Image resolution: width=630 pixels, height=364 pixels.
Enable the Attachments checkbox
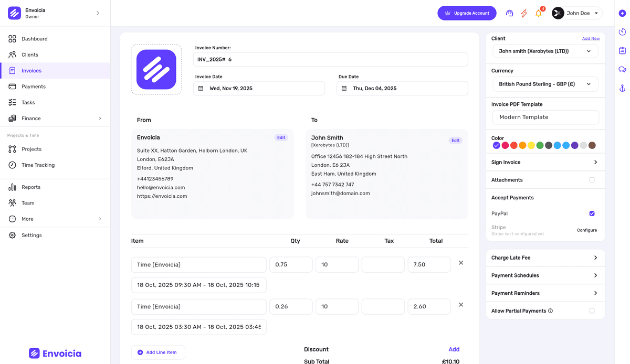592,179
